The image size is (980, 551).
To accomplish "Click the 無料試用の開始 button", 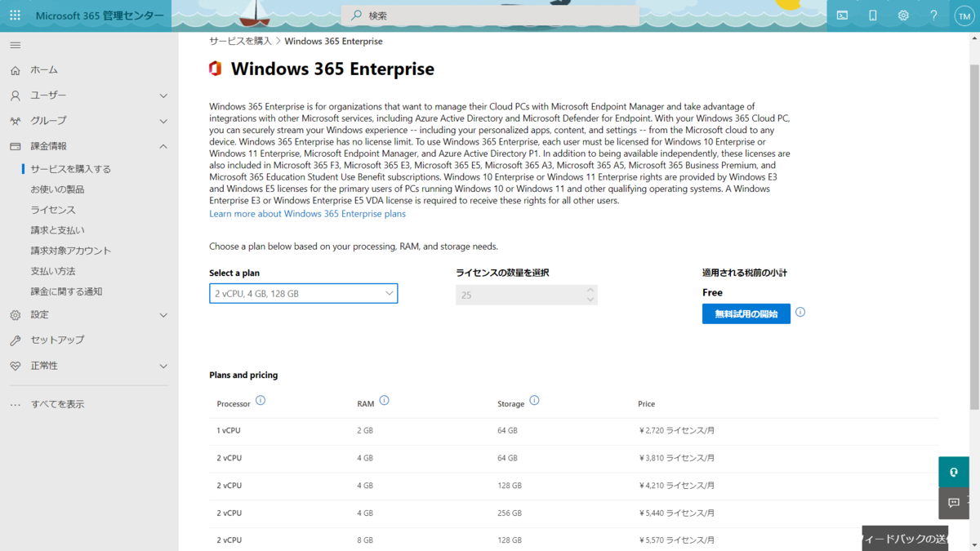I will (746, 313).
